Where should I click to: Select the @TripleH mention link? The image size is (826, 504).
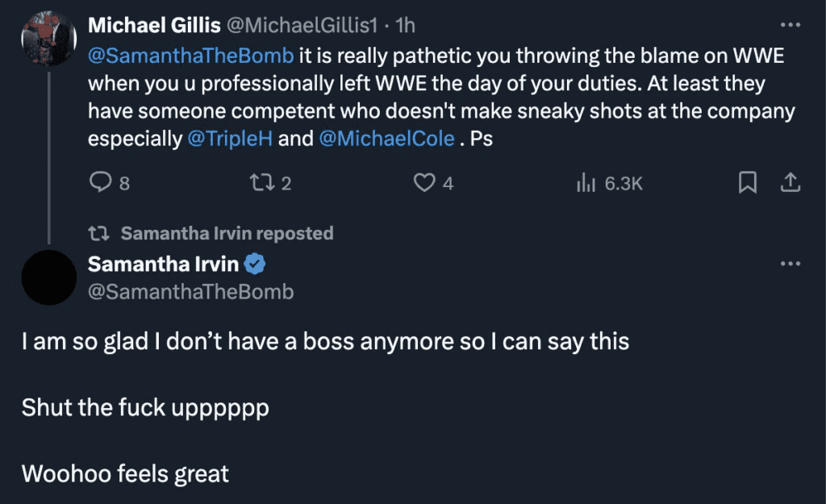coord(232,137)
